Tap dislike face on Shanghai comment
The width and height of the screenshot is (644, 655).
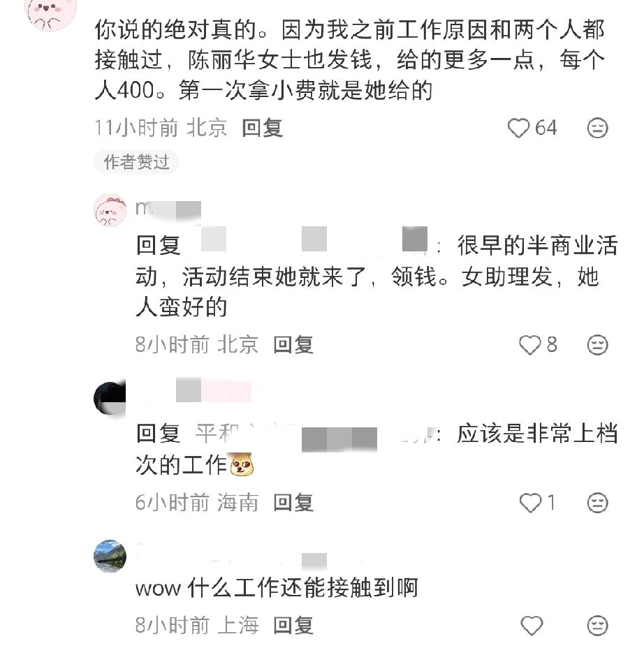[597, 626]
